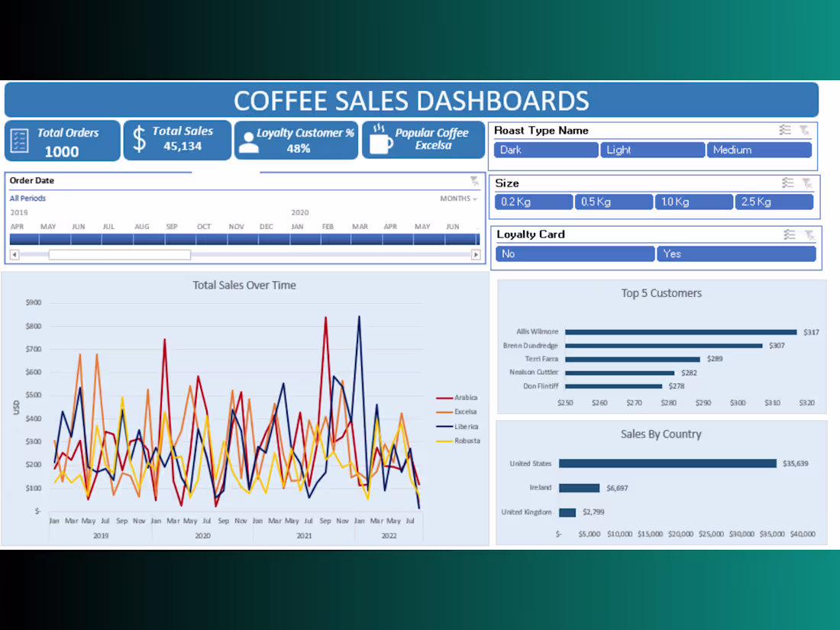The width and height of the screenshot is (840, 630).
Task: Click the Ireland sales bar
Action: pos(579,487)
